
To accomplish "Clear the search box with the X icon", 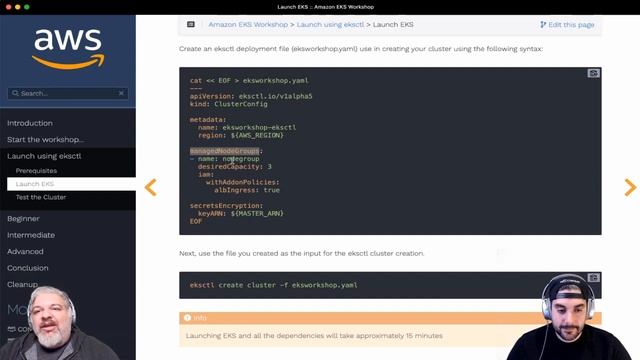I will 121,93.
